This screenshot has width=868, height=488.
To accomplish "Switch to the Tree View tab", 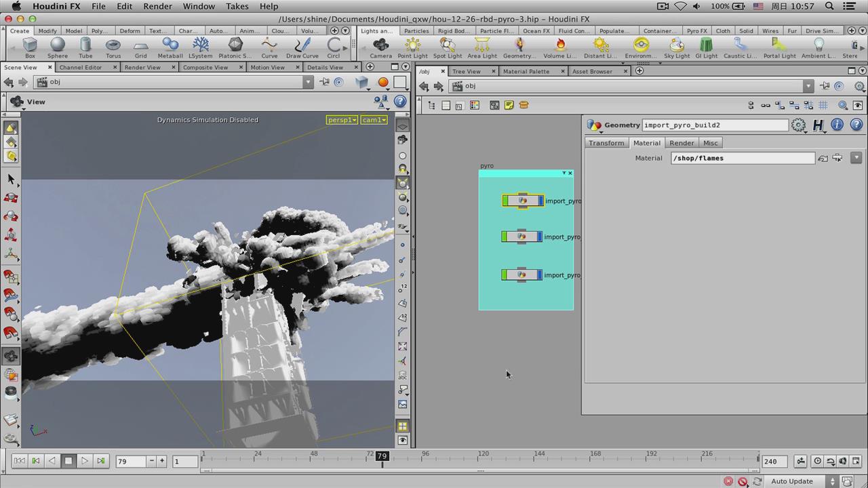I will [466, 71].
